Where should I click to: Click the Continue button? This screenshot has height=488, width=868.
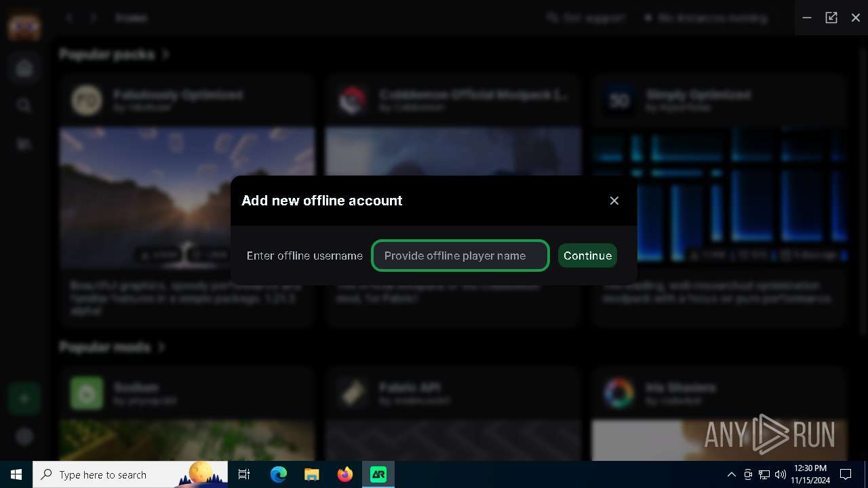pos(587,256)
